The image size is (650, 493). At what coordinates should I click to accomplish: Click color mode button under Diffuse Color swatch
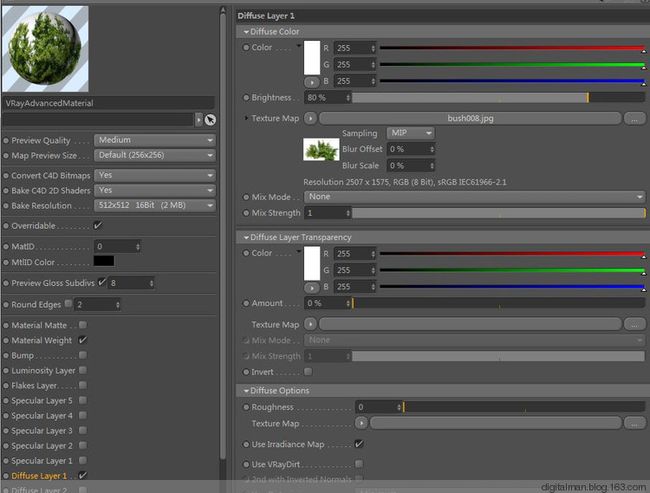(x=312, y=82)
